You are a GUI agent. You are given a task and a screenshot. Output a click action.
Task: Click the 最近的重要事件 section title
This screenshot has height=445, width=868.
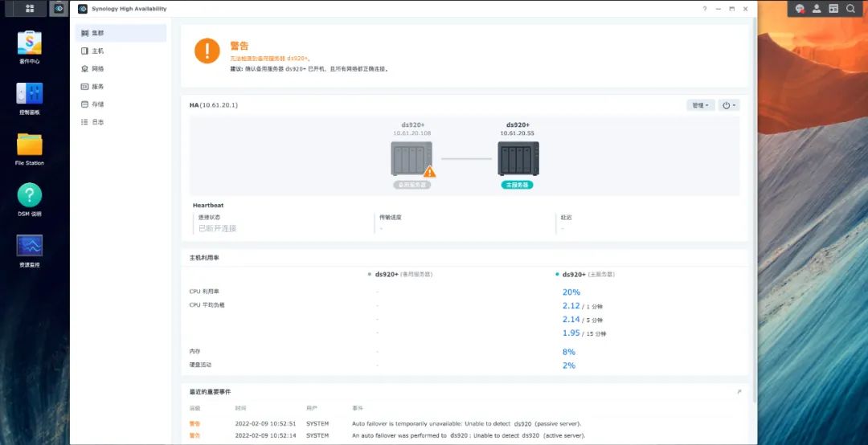click(x=211, y=392)
